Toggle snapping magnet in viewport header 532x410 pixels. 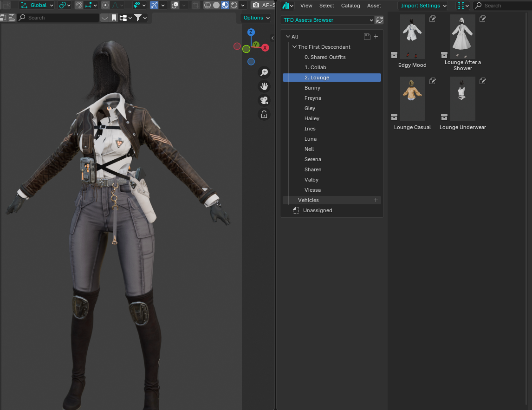(79, 5)
